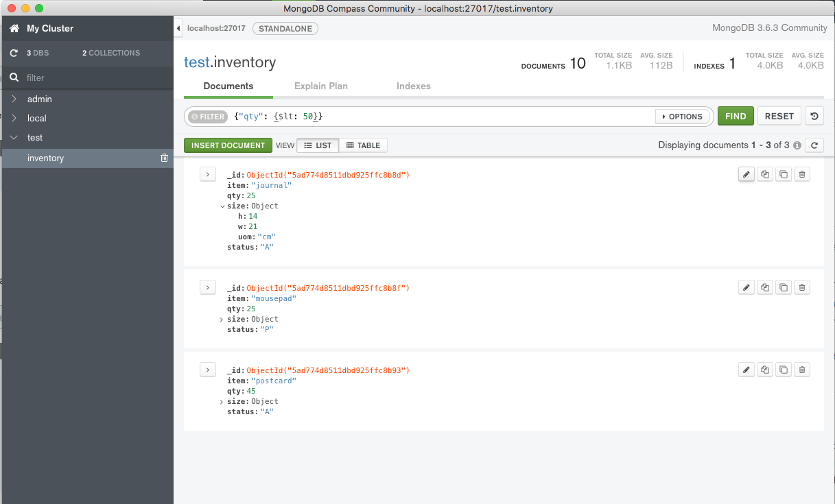Clone the mousepad document
Viewport: 835px width, 504px height.
click(x=764, y=287)
